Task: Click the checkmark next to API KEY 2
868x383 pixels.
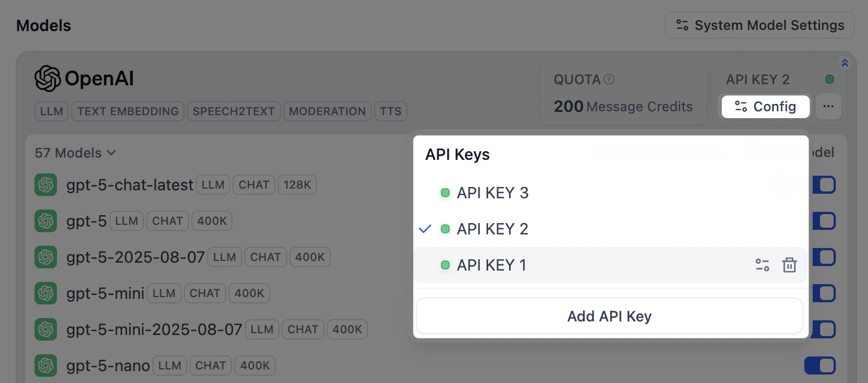Action: coord(425,229)
